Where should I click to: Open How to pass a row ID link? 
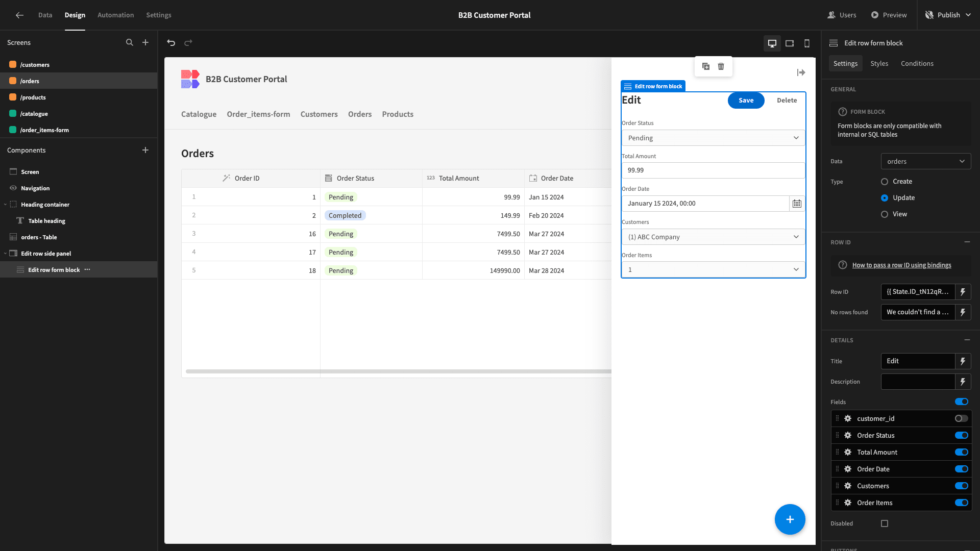tap(902, 265)
